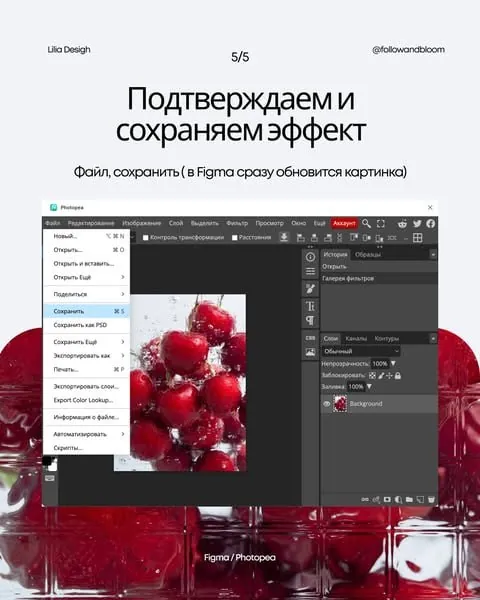This screenshot has height=600, width=480.
Task: Open the History panel options menu arrow
Action: tap(433, 254)
